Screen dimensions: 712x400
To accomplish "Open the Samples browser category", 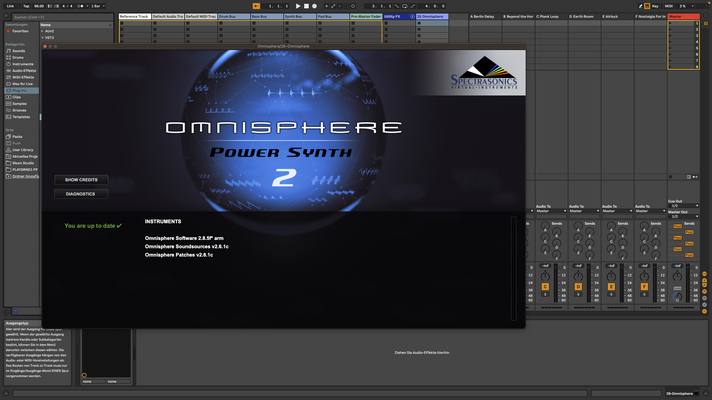I will (x=21, y=104).
